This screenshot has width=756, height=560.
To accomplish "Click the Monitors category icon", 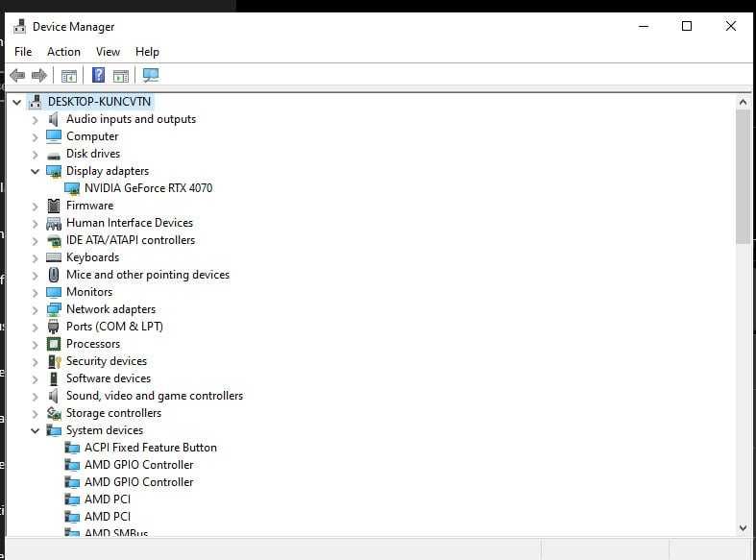I will (54, 292).
